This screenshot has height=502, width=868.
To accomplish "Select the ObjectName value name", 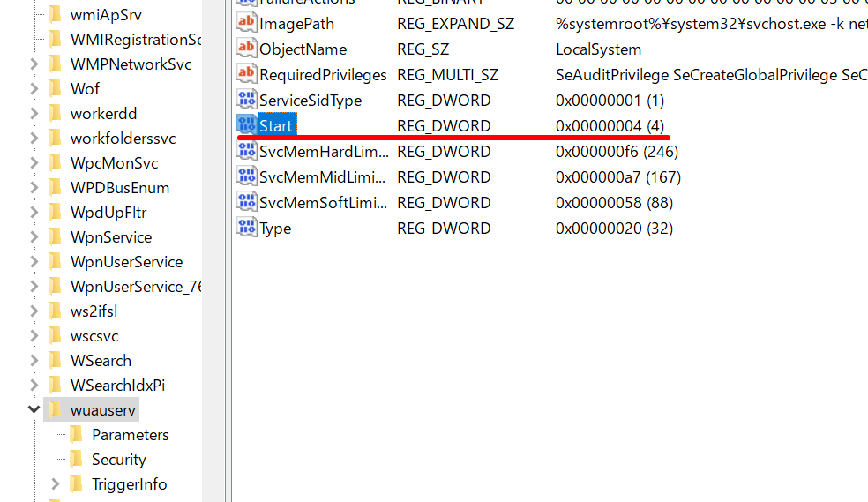I will (303, 49).
